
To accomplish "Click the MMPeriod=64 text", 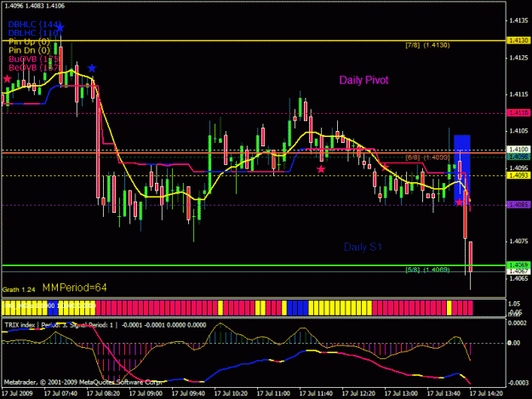I will pyautogui.click(x=75, y=288).
